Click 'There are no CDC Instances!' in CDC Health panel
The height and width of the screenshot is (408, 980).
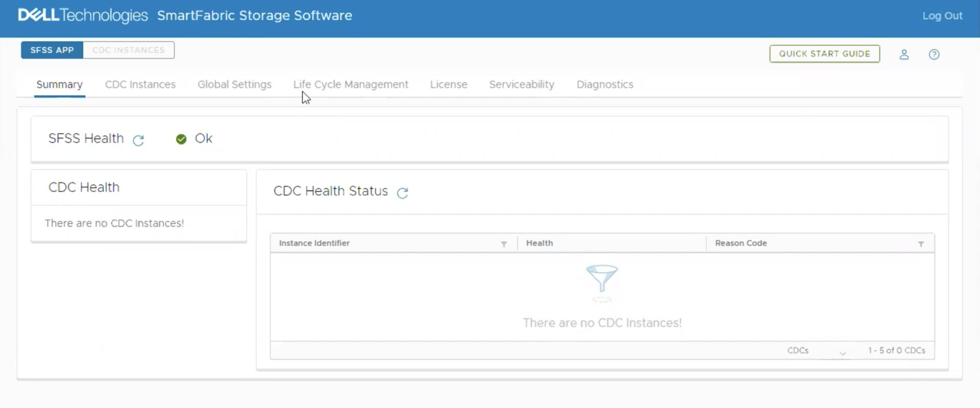[x=114, y=223]
